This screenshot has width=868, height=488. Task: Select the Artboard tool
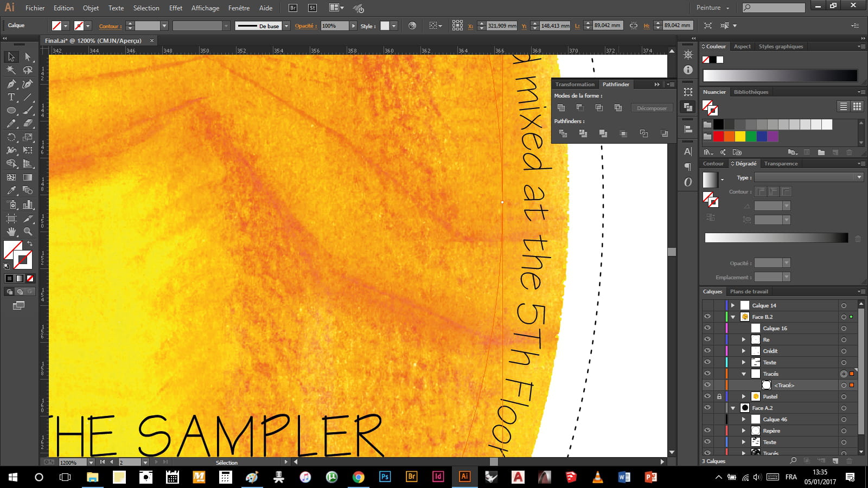[11, 218]
